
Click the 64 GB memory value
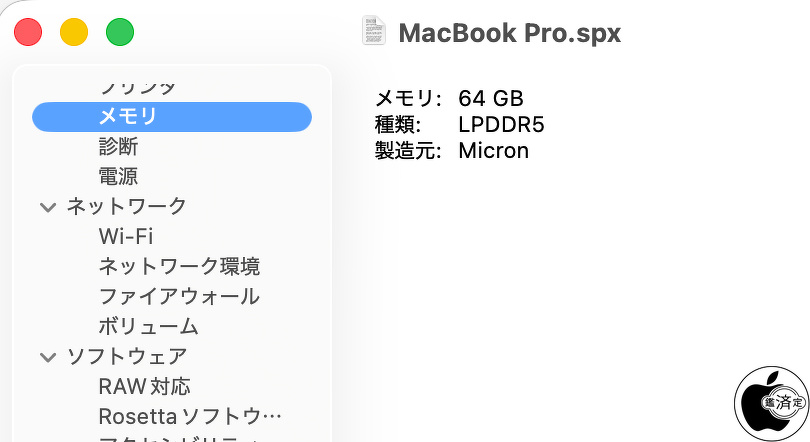tap(491, 98)
